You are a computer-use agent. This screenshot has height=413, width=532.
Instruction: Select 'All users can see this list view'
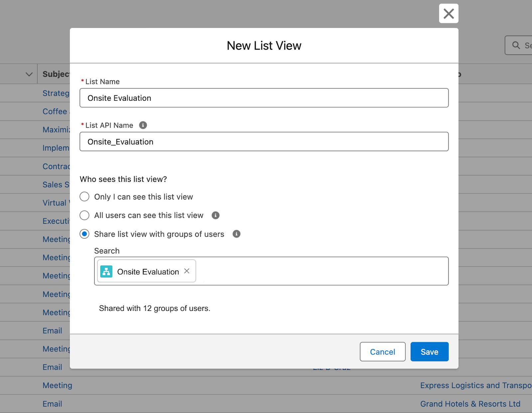point(84,215)
